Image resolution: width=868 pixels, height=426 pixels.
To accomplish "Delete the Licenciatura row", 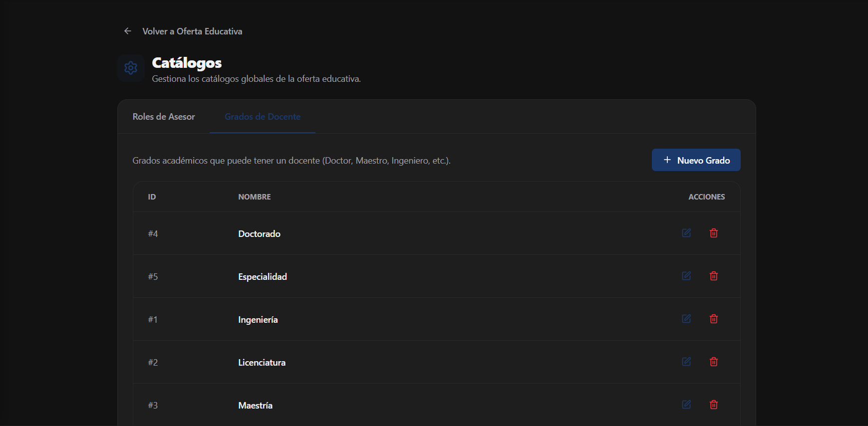I will coord(714,362).
